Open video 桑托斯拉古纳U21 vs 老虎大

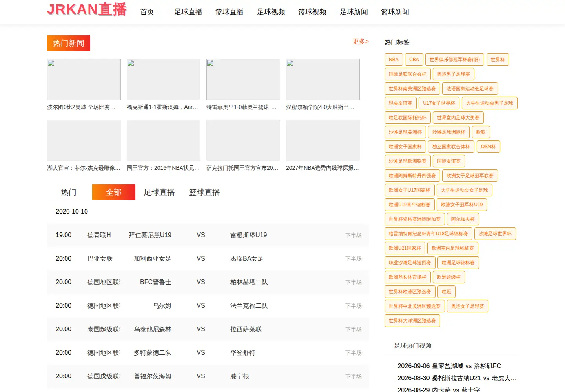click(457, 378)
